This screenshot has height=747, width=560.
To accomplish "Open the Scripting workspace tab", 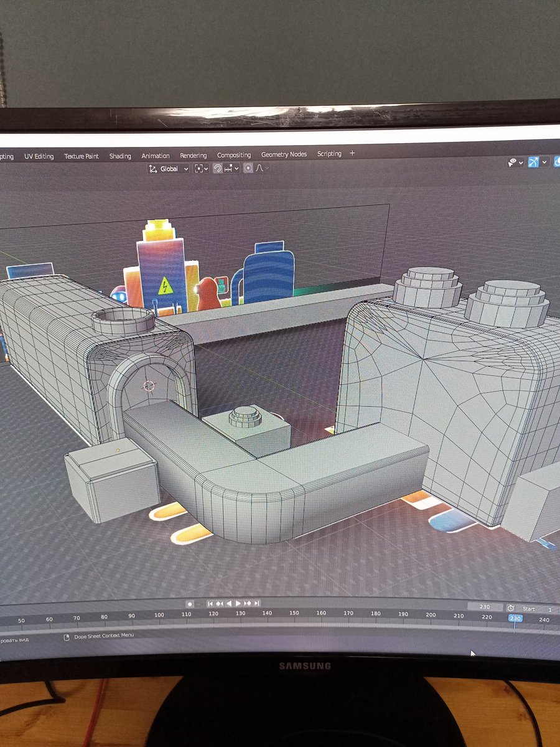I will [329, 154].
